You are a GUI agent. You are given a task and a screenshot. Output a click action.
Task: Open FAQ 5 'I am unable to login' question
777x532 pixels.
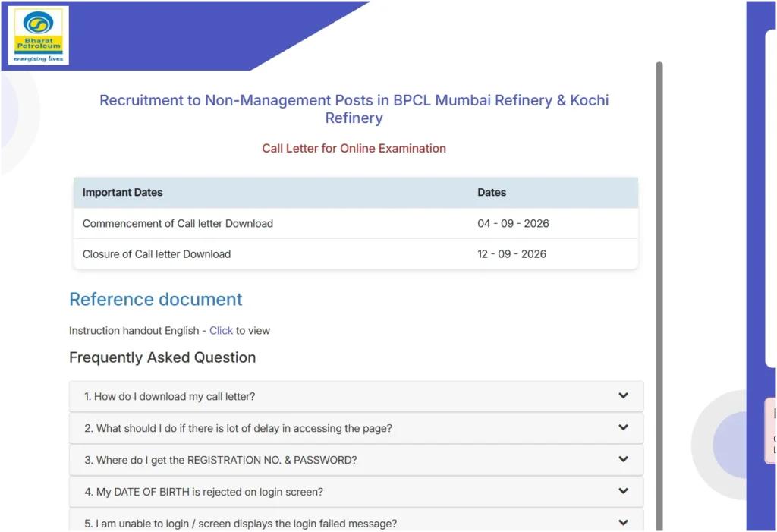(357, 521)
